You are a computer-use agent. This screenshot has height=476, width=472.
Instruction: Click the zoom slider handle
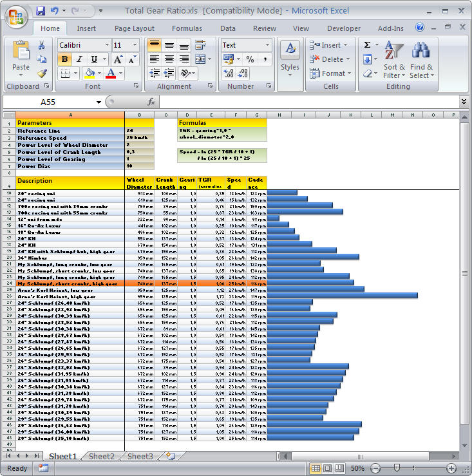[x=397, y=468]
